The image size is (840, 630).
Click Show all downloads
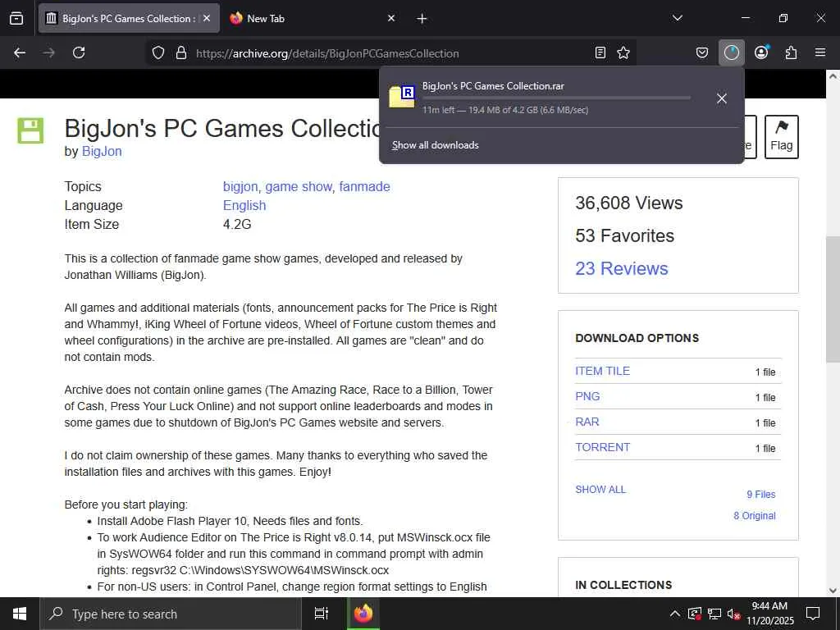[x=435, y=145]
